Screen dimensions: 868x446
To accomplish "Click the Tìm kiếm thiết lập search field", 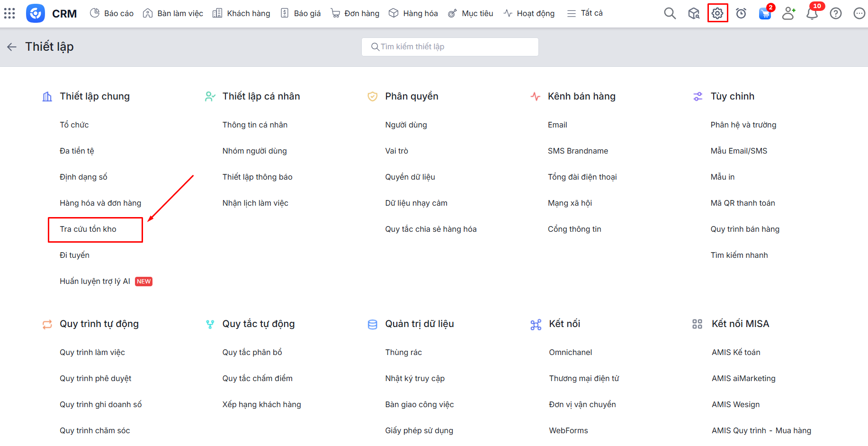I will coord(450,47).
